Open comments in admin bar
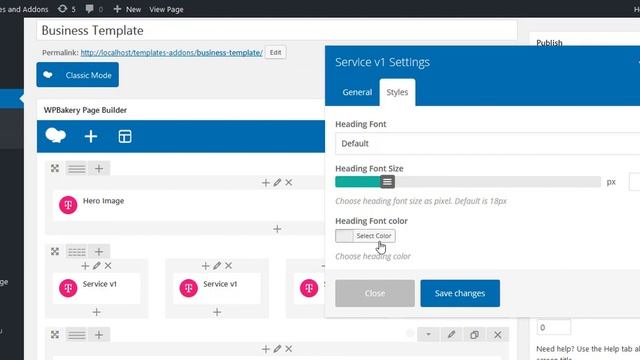The height and width of the screenshot is (360, 640). (94, 9)
